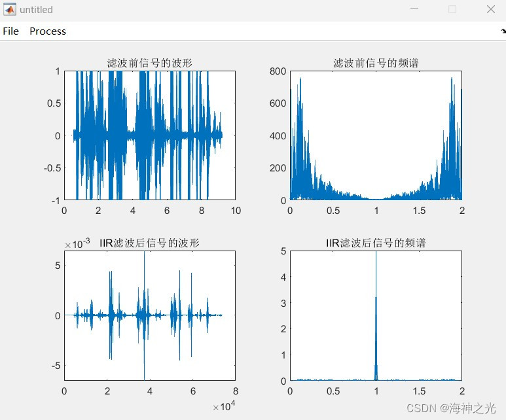Maximize the untitled figure window

coord(452,9)
